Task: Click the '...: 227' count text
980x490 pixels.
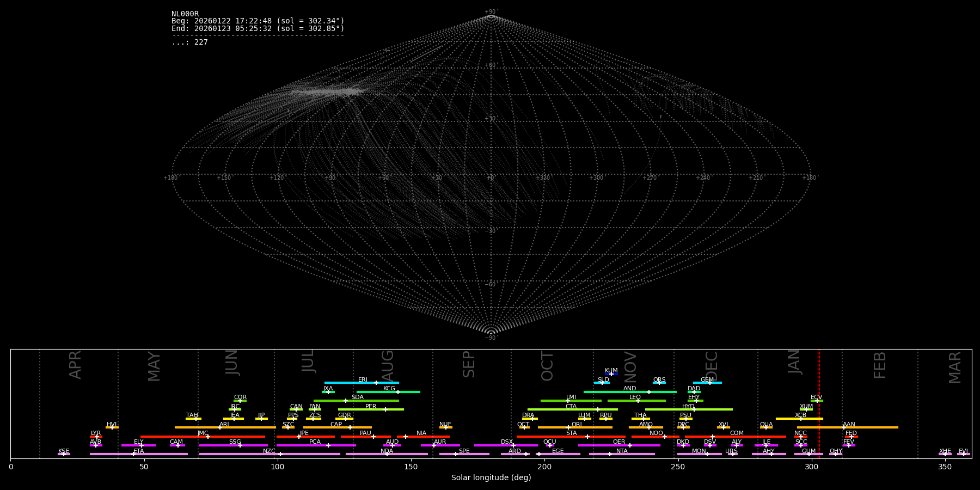Action: [189, 42]
